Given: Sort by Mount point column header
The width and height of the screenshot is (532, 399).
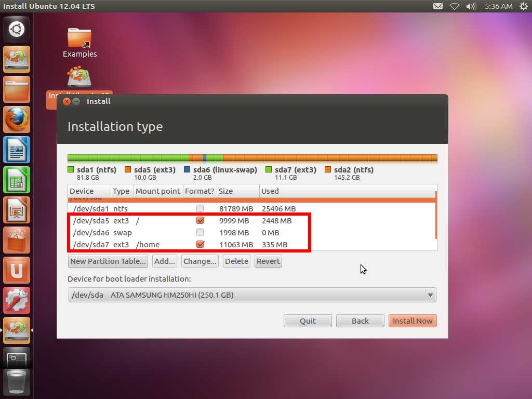Looking at the screenshot, I should coord(158,191).
